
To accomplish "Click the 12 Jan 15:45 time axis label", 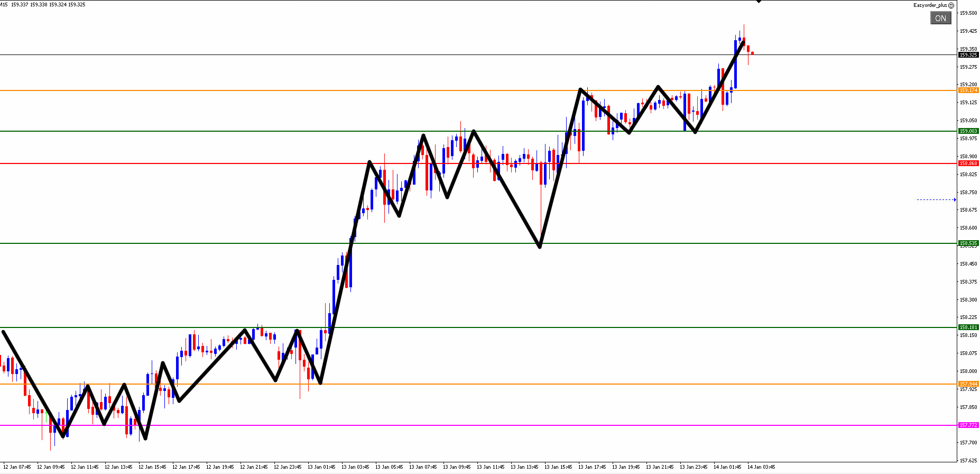I will [x=152, y=467].
